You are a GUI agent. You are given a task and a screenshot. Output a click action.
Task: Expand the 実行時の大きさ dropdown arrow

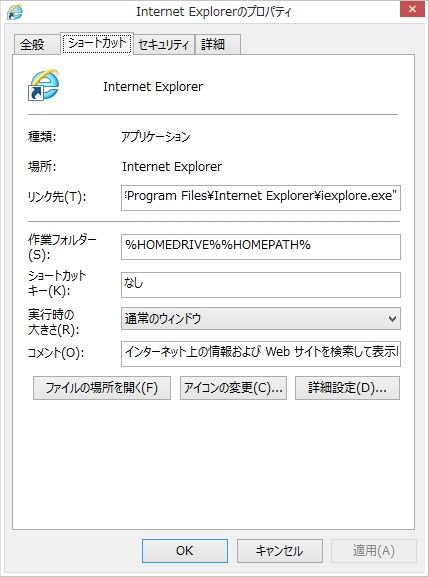pos(392,319)
